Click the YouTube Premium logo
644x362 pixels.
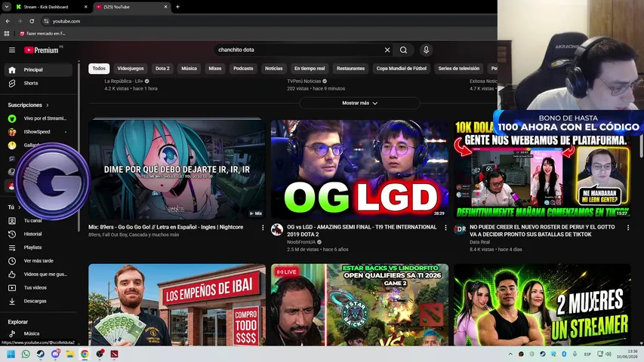tap(41, 50)
